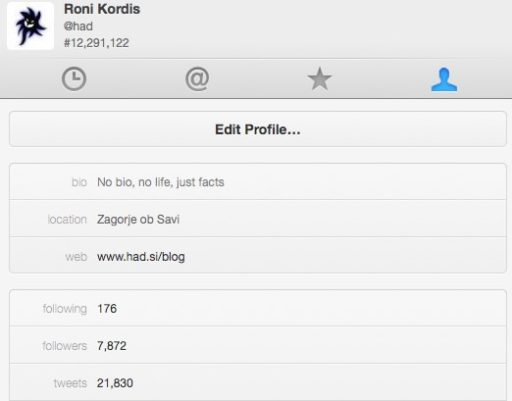Click the web field label
Viewport: 512px width, 401px height.
pos(76,257)
